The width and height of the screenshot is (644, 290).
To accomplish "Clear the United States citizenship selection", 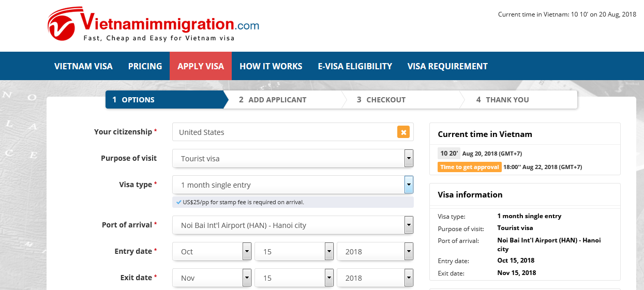I will pyautogui.click(x=403, y=132).
